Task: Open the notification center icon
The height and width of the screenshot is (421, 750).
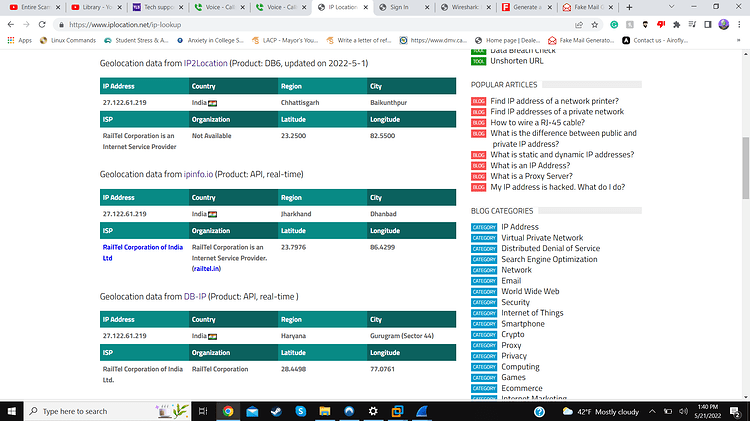Action: 735,411
